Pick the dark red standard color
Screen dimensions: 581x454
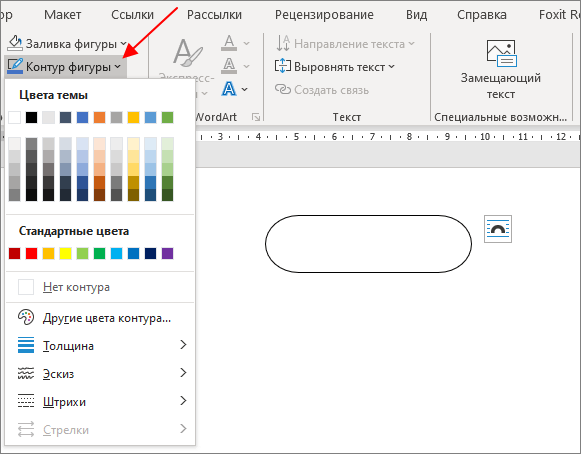(14, 253)
